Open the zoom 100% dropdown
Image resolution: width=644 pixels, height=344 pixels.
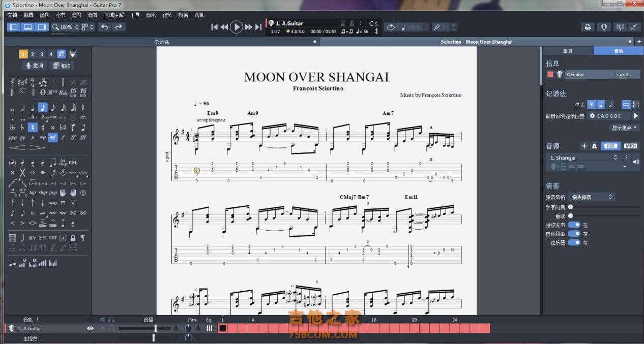[x=66, y=27]
